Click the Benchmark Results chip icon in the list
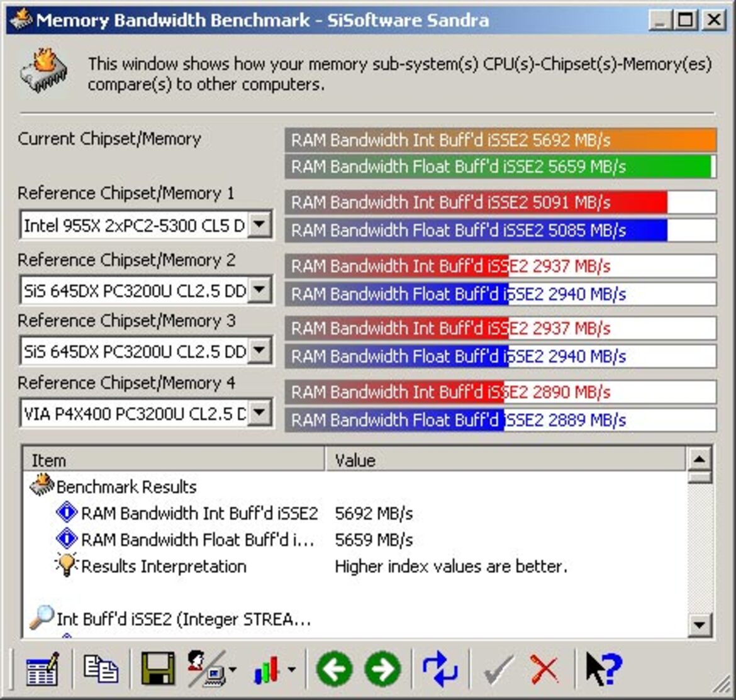 42,485
